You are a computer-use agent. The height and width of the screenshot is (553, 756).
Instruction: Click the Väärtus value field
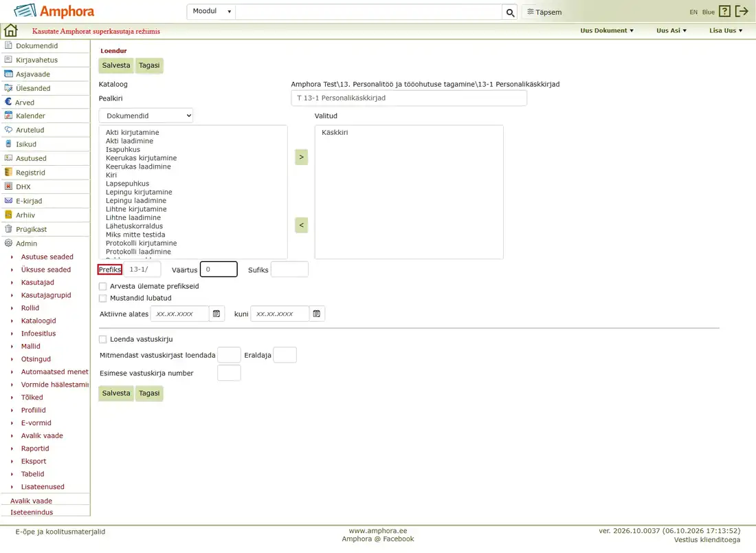219,269
